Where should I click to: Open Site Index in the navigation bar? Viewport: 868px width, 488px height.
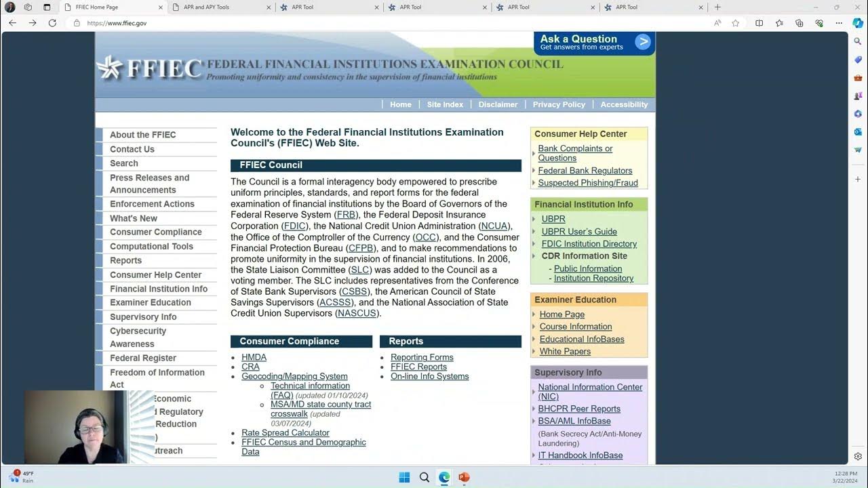[x=445, y=104]
